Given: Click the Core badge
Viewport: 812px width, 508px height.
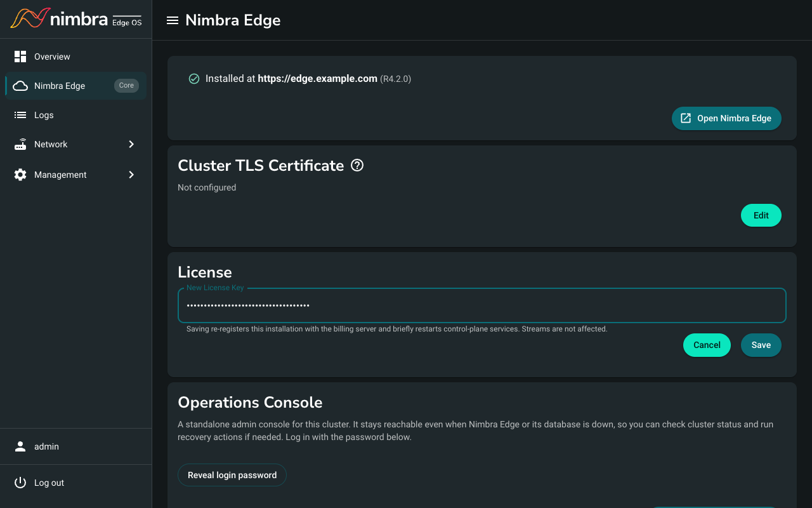Looking at the screenshot, I should [x=126, y=86].
